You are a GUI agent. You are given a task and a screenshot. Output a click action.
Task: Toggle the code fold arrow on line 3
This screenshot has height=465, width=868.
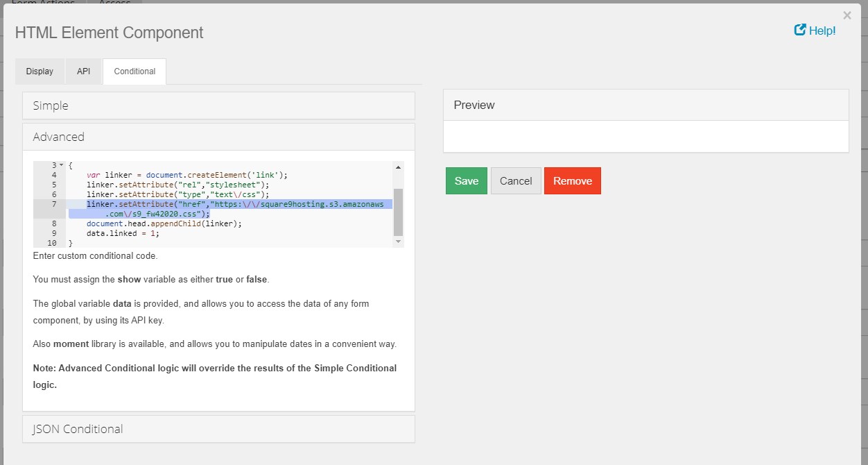(62, 165)
